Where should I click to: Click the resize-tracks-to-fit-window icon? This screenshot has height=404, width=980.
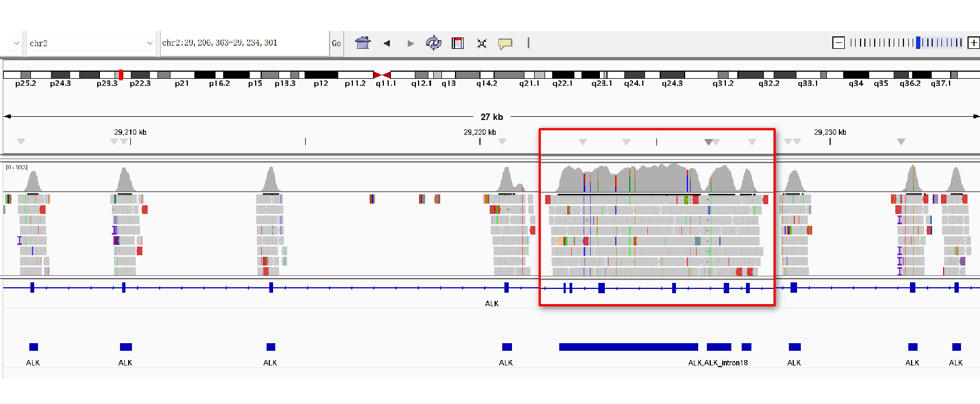[482, 43]
